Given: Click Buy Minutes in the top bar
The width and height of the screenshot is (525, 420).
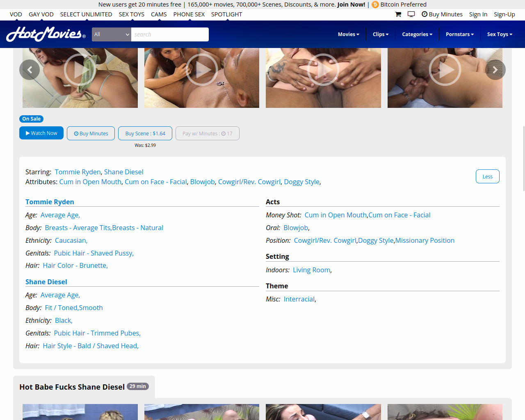Looking at the screenshot, I should (442, 14).
